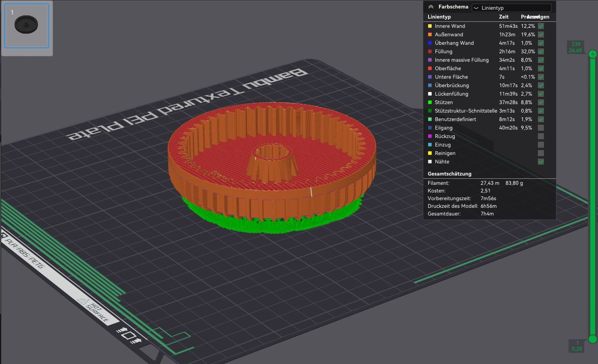Image resolution: width=598 pixels, height=364 pixels.
Task: Open the Linientyp color scheme dropdown
Action: (511, 8)
